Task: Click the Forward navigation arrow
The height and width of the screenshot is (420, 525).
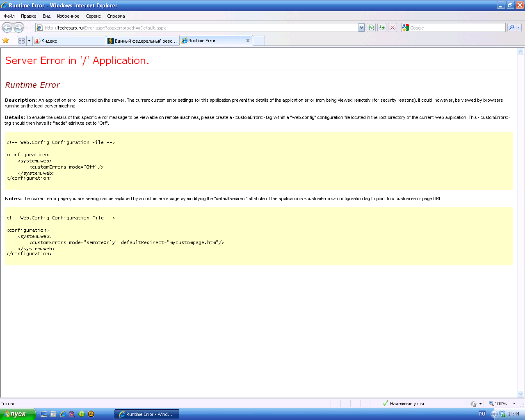Action: (18, 27)
